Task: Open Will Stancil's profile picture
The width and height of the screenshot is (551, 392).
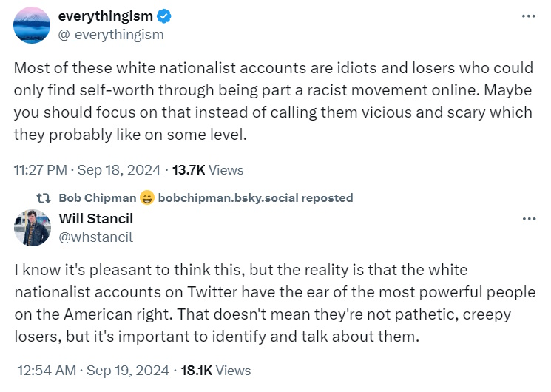Action: click(x=32, y=228)
